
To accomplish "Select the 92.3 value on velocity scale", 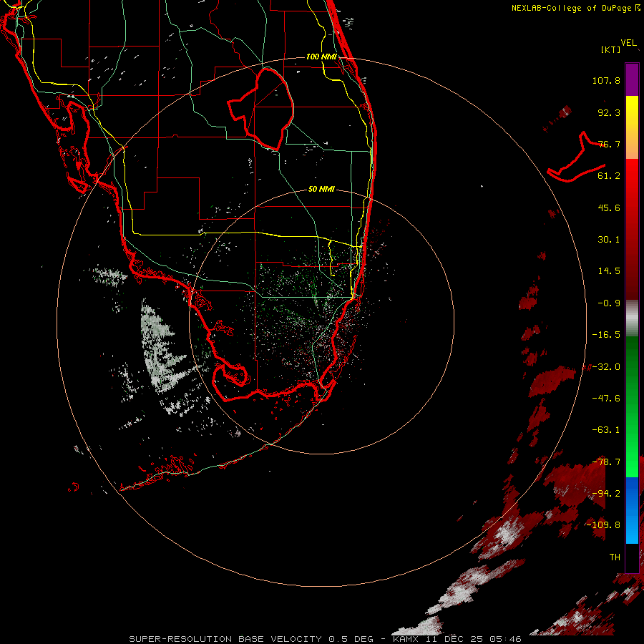I will click(x=609, y=112).
